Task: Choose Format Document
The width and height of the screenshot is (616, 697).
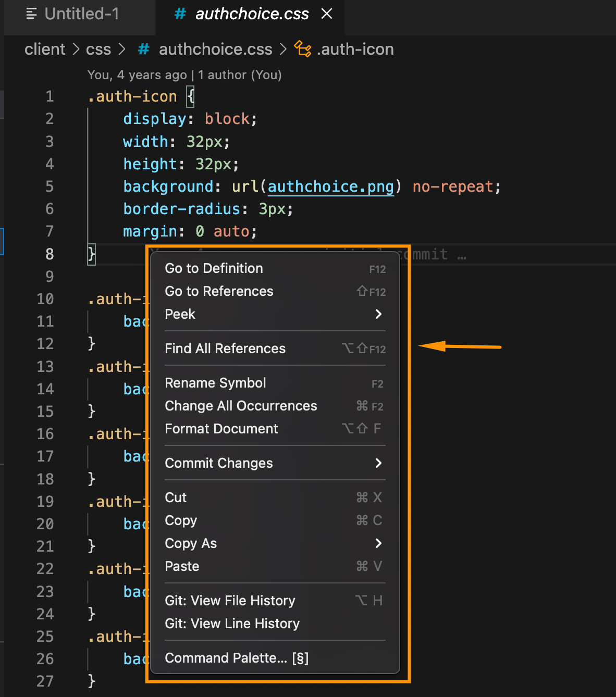Action: coord(275,429)
